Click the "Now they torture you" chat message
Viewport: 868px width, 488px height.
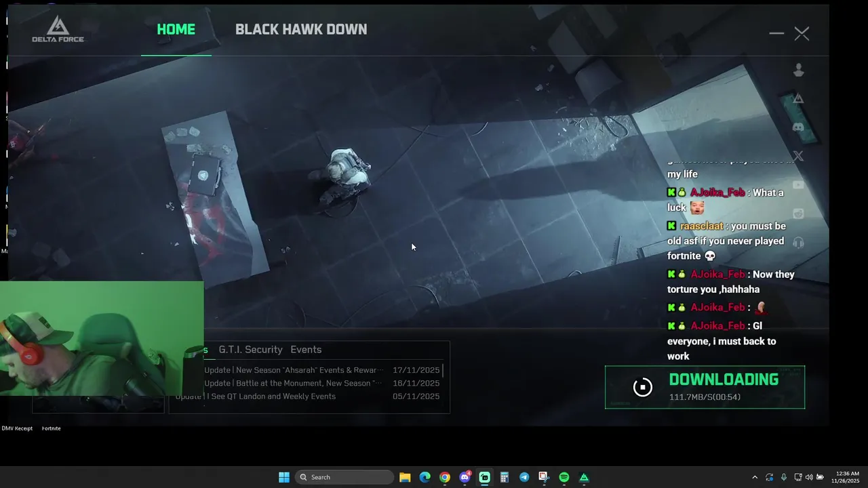(731, 281)
